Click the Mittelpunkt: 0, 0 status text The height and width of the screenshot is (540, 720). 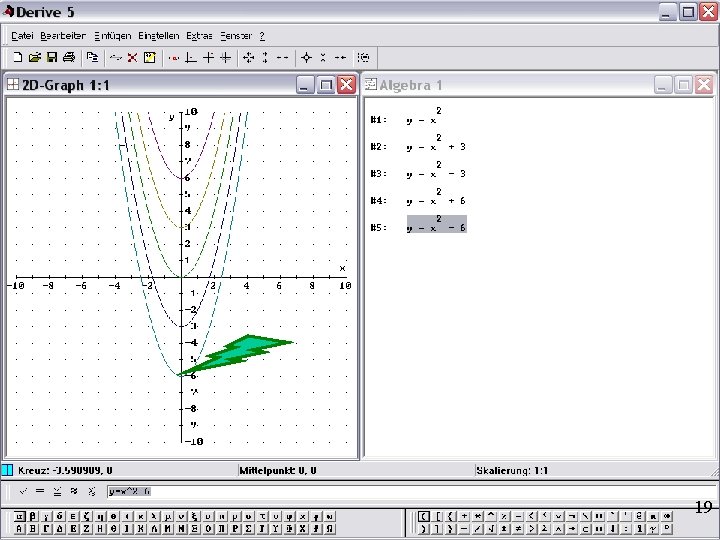click(x=278, y=470)
